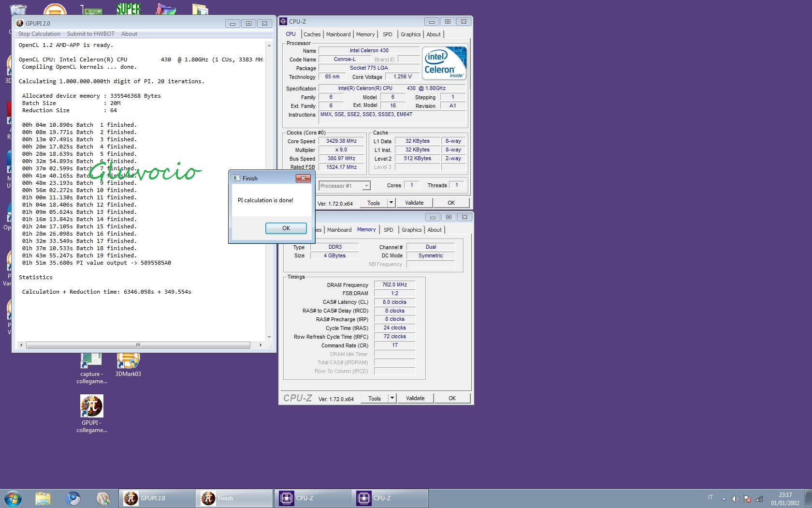Click the Show desktop strip beside the clock
This screenshot has width=812, height=508.
tap(808, 498)
